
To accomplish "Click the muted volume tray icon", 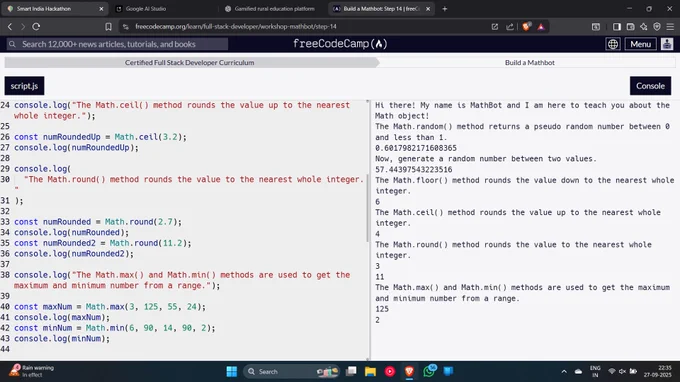I will (x=622, y=372).
